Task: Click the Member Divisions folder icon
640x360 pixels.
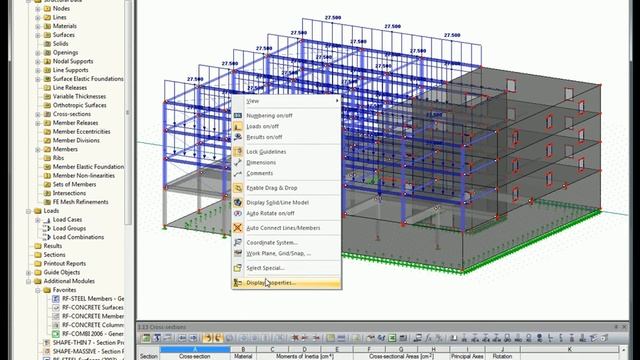Action: click(x=47, y=140)
